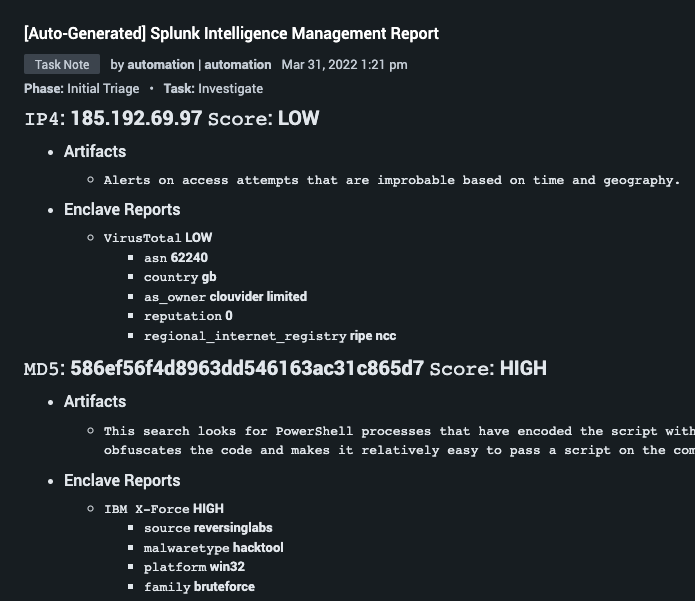Screen dimensions: 695x601
Task: Click the IBM X-Force HIGH enclave entry
Action: point(164,509)
